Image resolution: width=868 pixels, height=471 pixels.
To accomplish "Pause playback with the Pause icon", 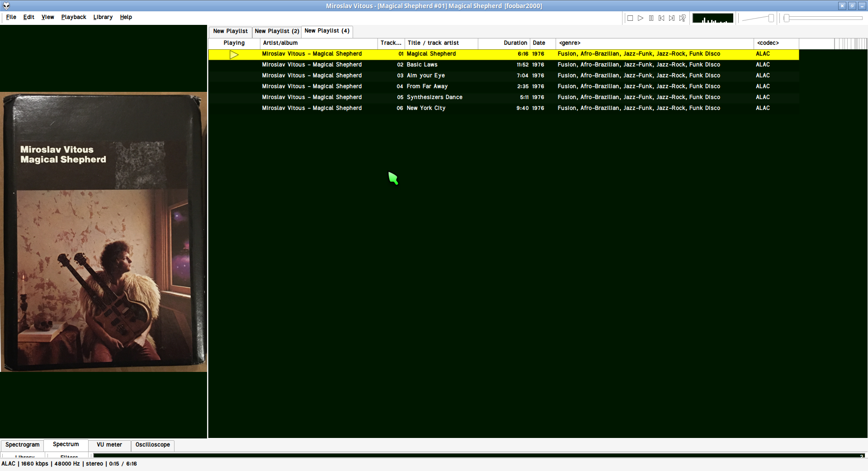I will click(651, 18).
